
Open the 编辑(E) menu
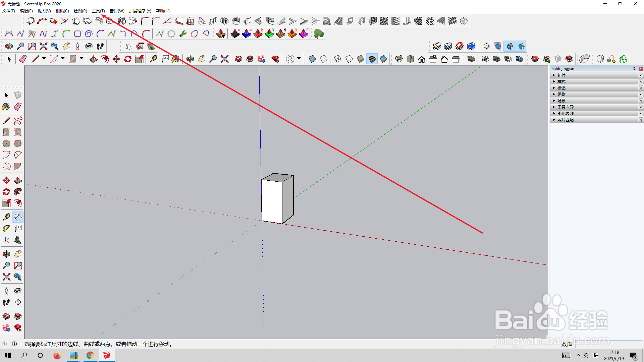(x=26, y=11)
